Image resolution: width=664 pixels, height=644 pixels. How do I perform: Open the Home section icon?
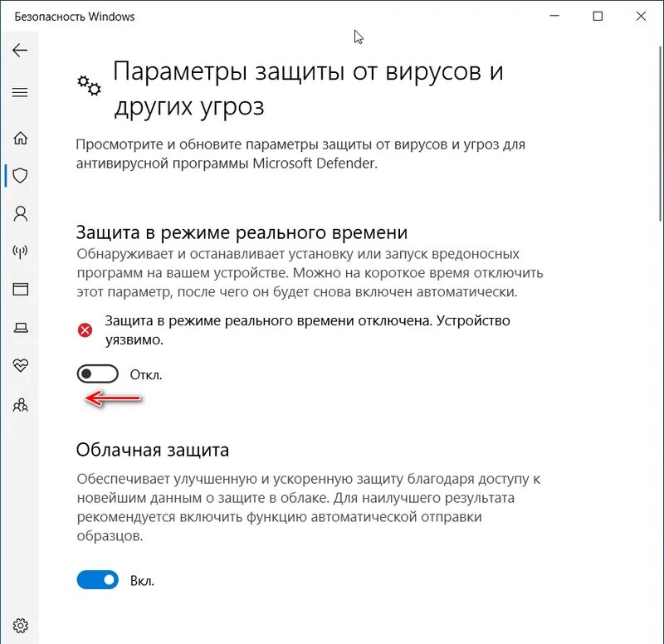click(x=20, y=138)
